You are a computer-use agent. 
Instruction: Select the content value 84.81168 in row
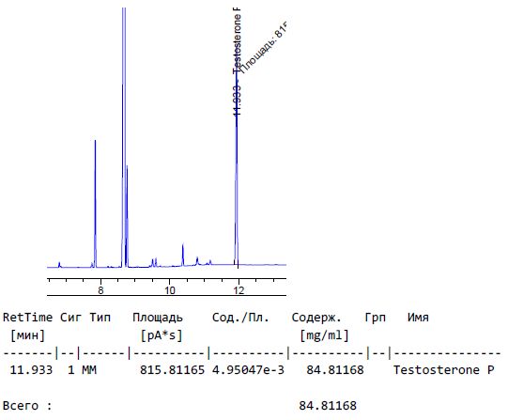[335, 370]
